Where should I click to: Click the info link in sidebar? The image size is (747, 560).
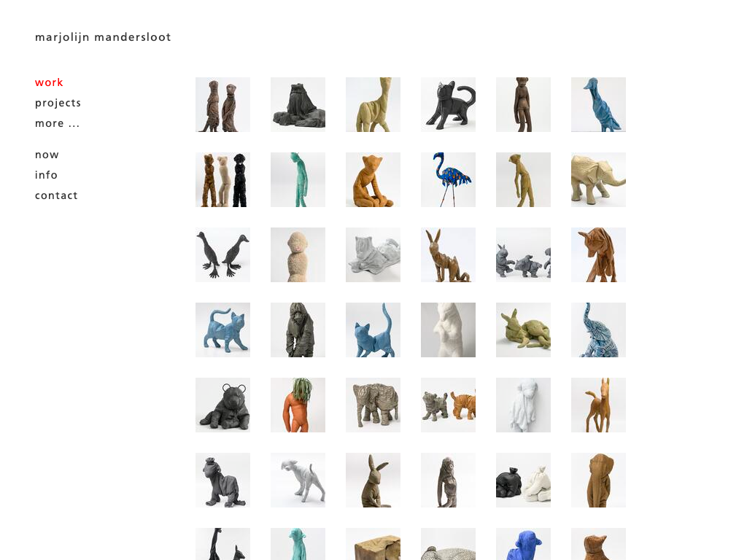coord(46,175)
